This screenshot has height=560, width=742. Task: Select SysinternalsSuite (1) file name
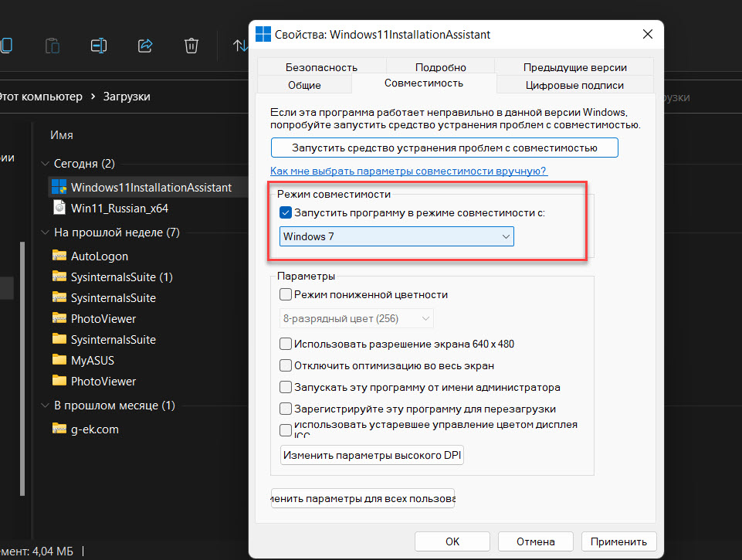(122, 277)
